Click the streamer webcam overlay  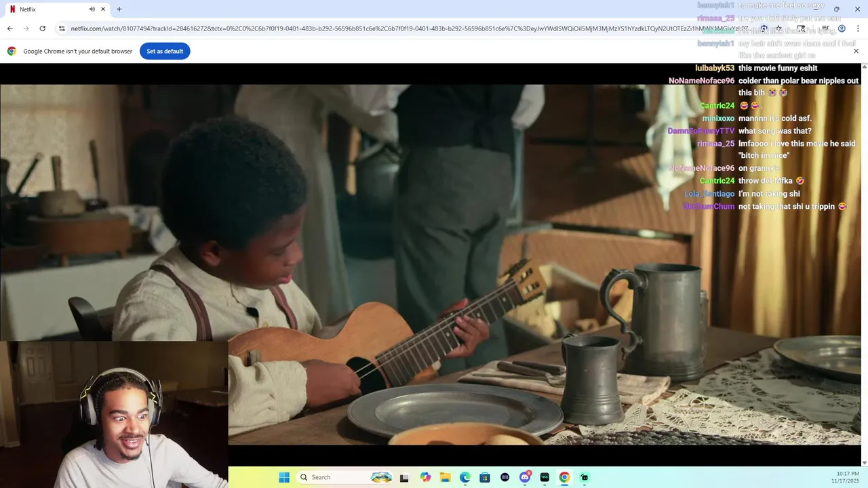tap(114, 414)
